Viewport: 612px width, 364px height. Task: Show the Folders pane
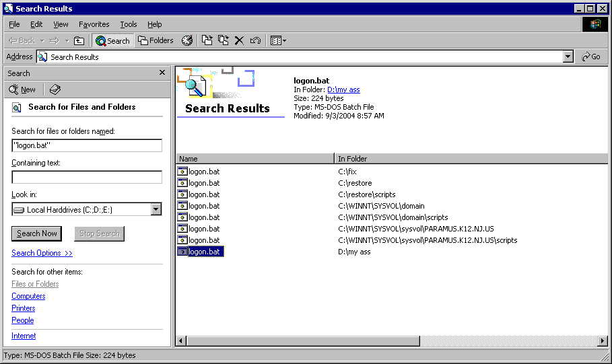[156, 40]
